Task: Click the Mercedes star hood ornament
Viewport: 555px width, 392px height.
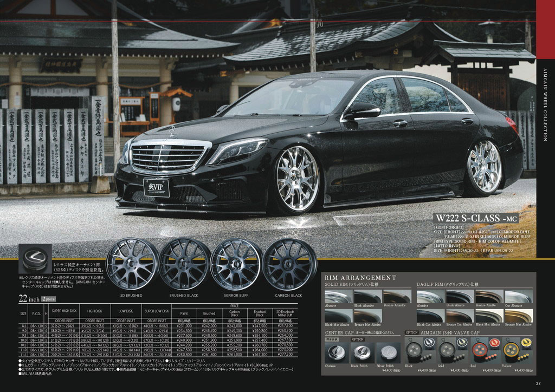Action: click(172, 131)
